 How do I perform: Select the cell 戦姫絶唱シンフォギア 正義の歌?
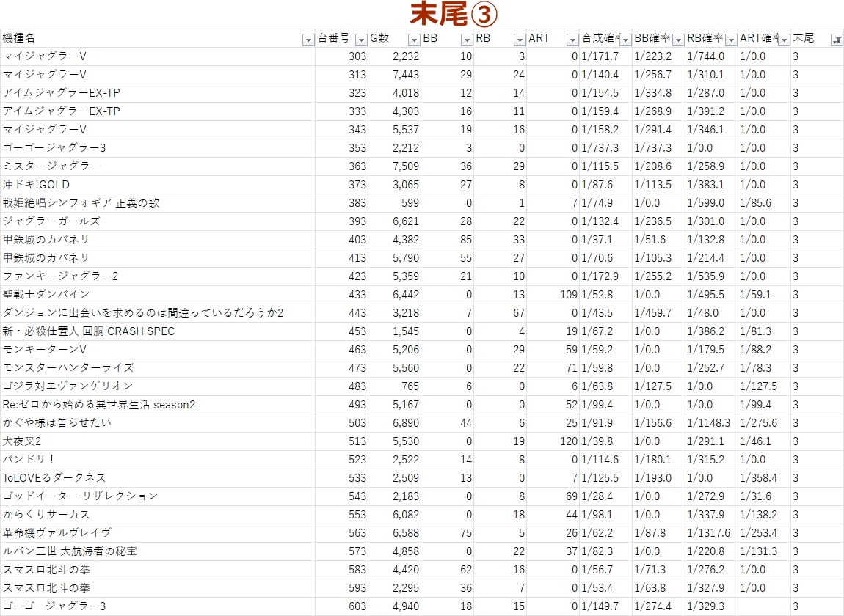pyautogui.click(x=158, y=203)
